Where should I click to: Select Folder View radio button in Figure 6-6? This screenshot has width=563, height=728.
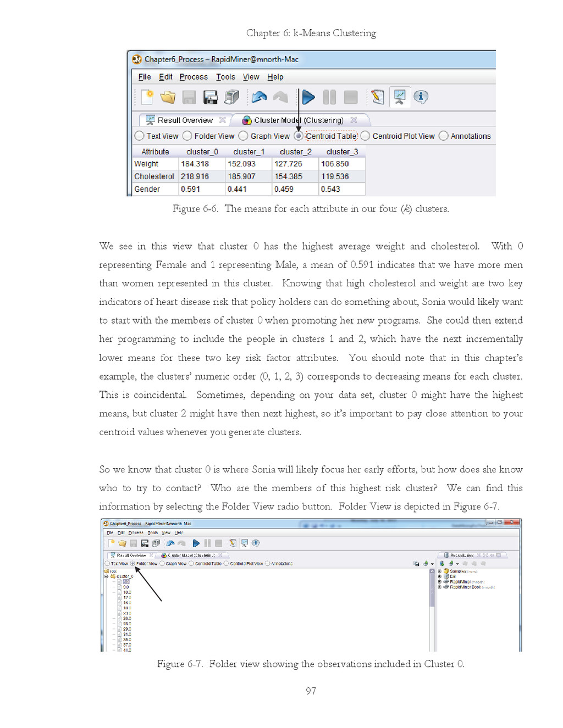[187, 136]
